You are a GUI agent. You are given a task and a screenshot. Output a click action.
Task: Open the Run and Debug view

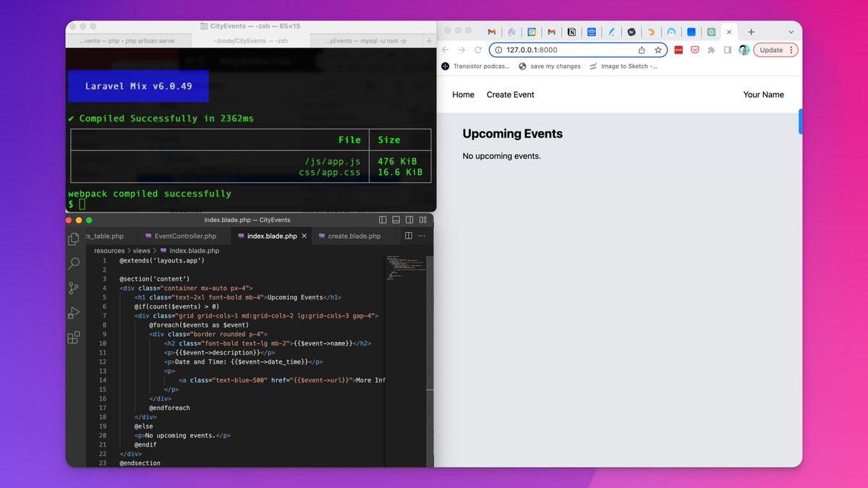pos(73,313)
